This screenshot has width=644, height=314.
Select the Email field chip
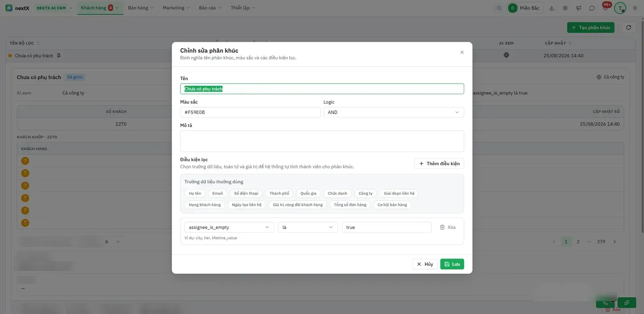[217, 193]
